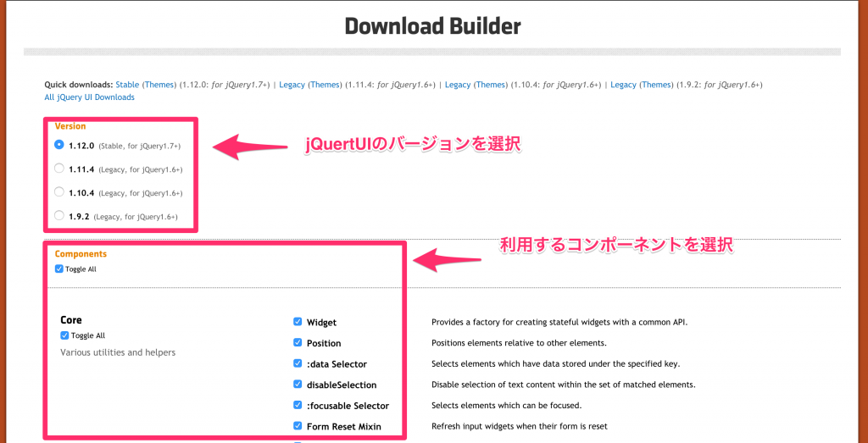
Task: Click 'Selects elements which have data stored' description
Action: [x=556, y=364]
